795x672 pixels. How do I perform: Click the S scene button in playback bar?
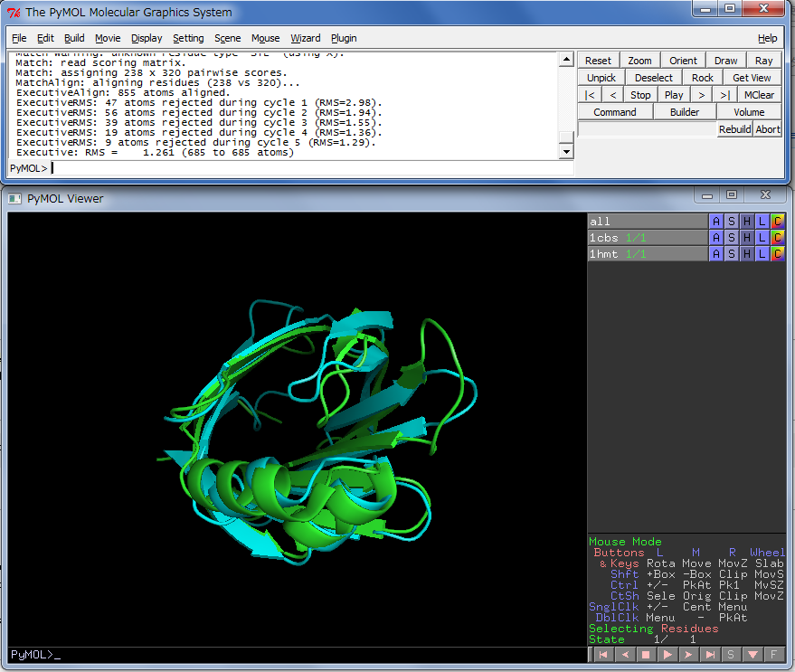click(731, 654)
